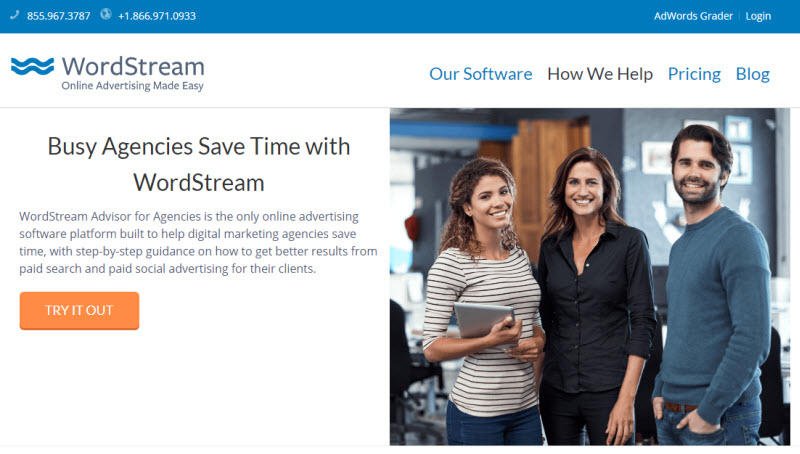
Task: Click the WordStream brand name text
Action: pyautogui.click(x=133, y=66)
